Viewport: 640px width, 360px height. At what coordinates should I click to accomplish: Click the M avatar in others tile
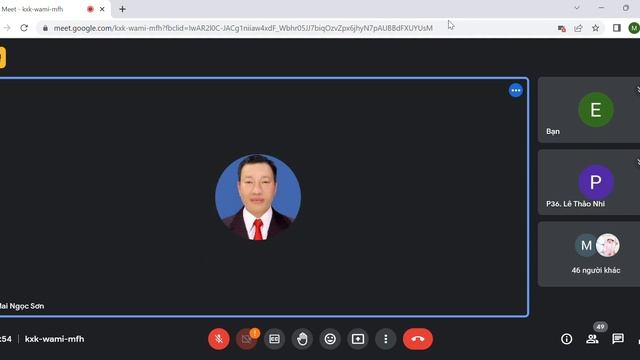tap(586, 245)
